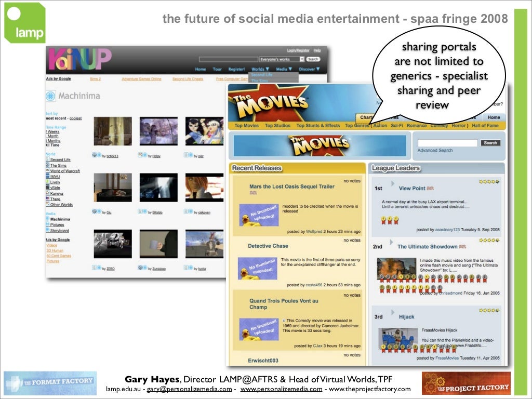Click the Machinima snowflake heading icon
Viewport: 532px width, 399px height.
click(x=50, y=96)
